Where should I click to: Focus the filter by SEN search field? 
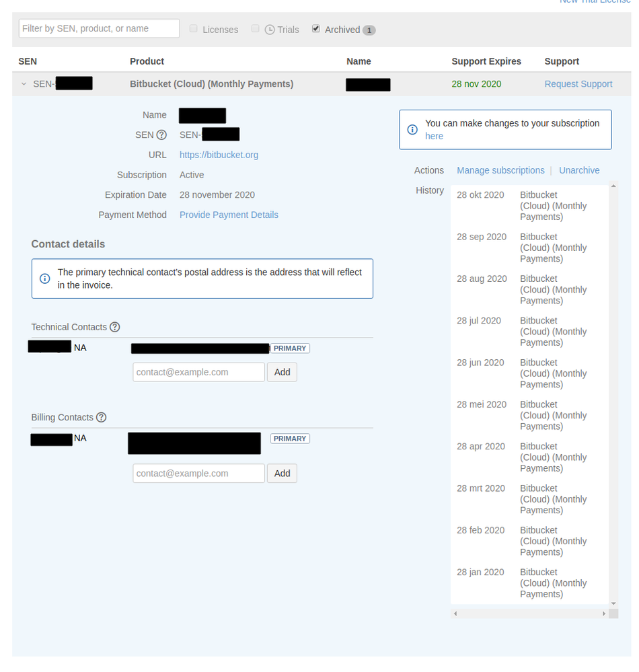point(99,28)
